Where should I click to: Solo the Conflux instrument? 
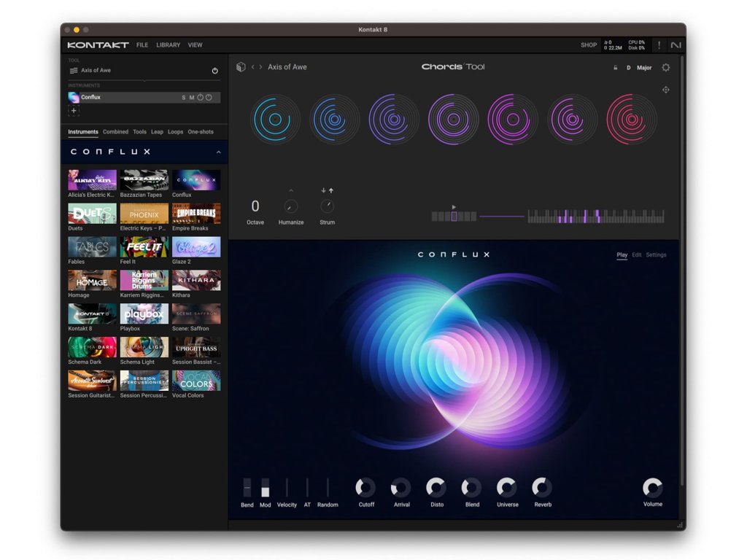coord(183,98)
